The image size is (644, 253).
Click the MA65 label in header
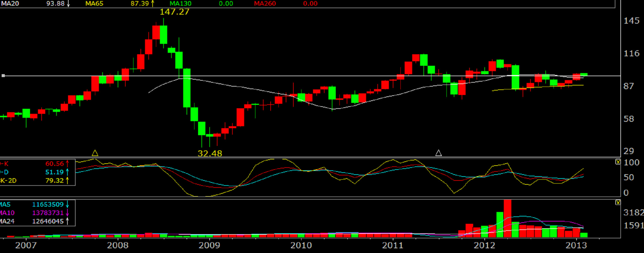coord(94,4)
